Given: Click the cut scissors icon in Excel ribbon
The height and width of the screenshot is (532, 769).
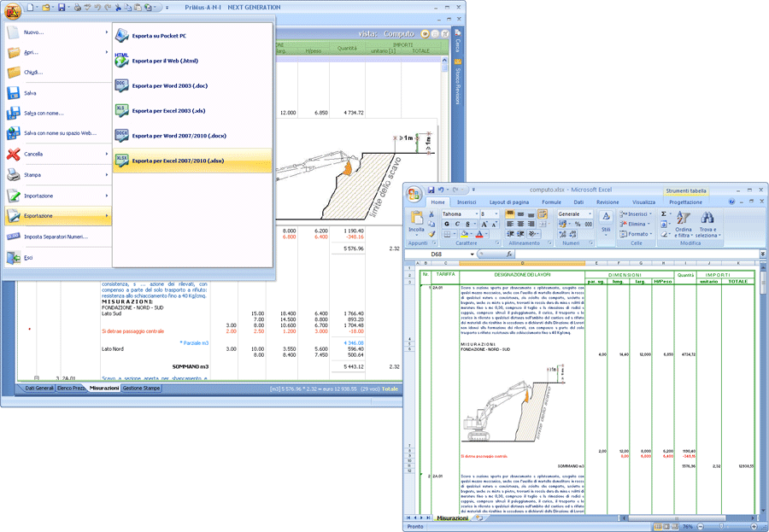Looking at the screenshot, I should 431,214.
